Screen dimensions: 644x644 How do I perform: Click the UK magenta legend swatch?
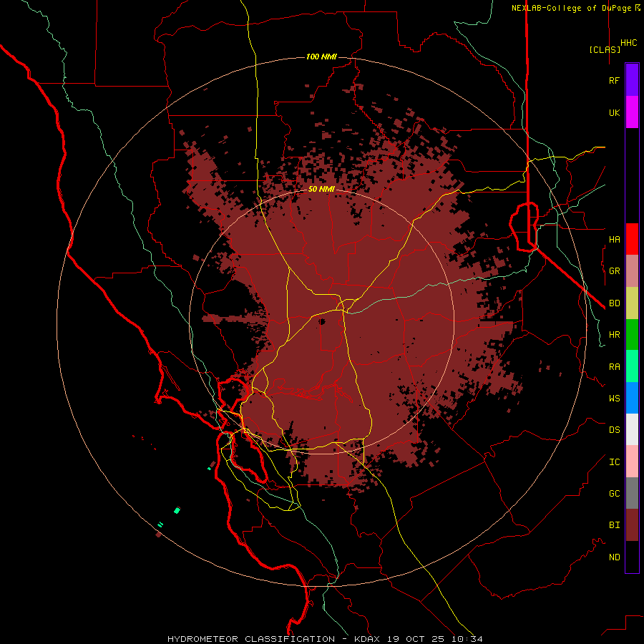tap(632, 112)
